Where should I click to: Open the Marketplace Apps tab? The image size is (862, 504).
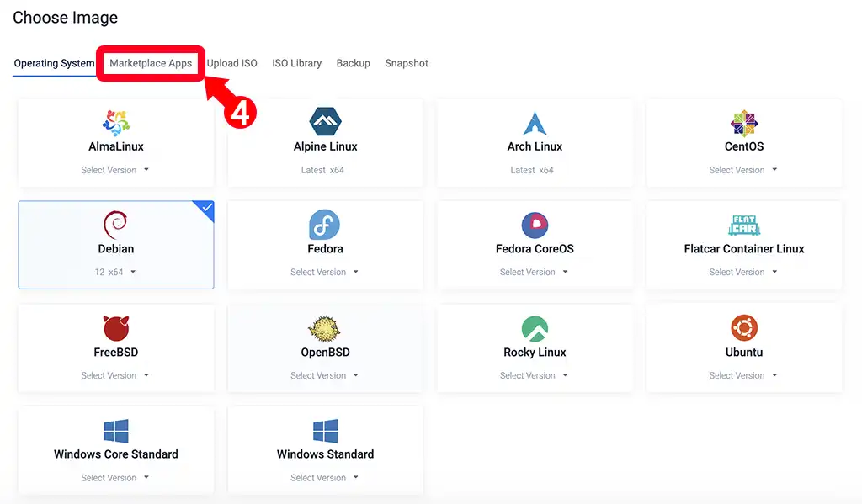[x=151, y=63]
